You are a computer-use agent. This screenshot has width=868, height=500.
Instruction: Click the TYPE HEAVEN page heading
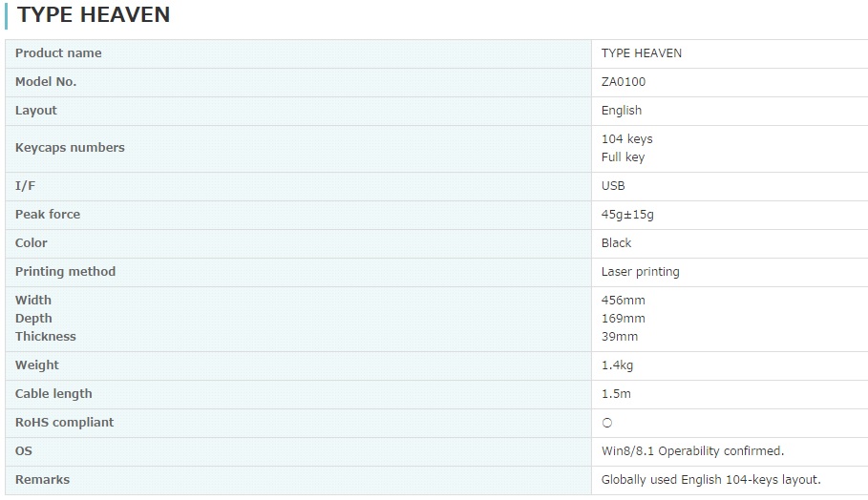(94, 14)
